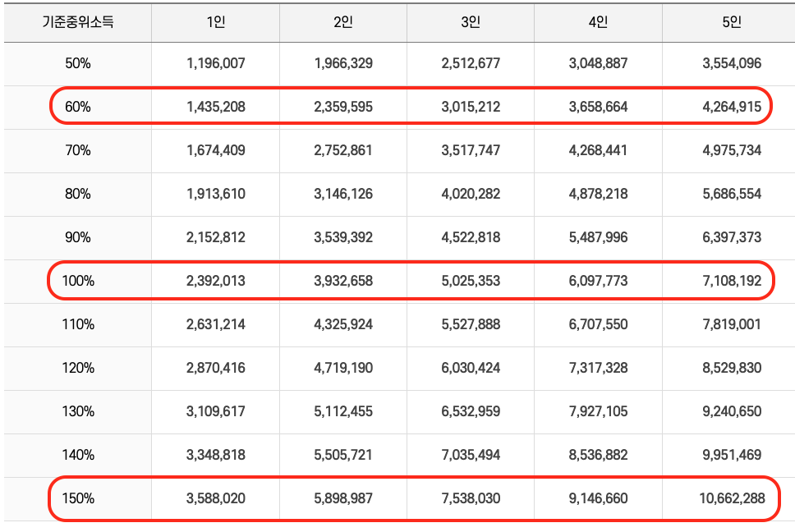Click the value 3,932,658
The width and height of the screenshot is (795, 532).
[343, 281]
